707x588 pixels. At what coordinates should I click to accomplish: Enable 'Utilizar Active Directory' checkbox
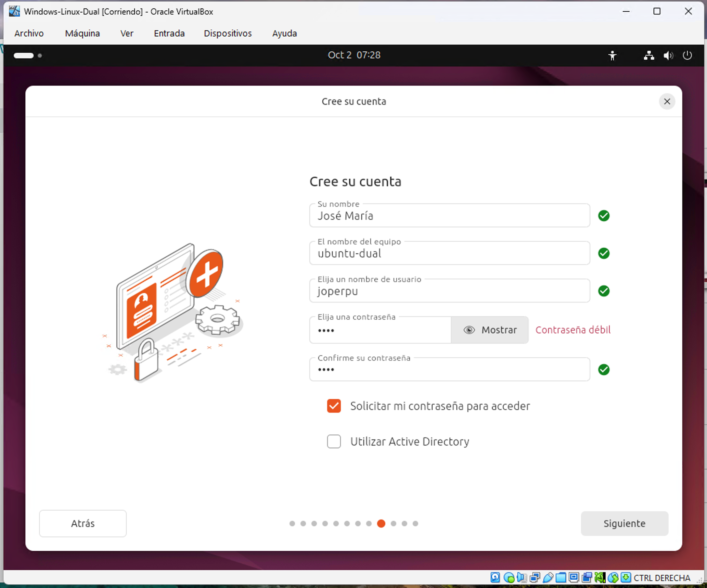(x=334, y=442)
